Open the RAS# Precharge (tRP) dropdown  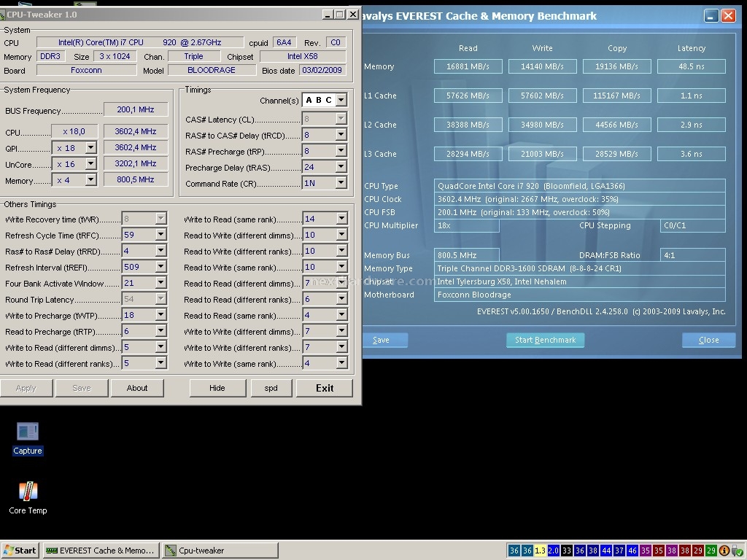coord(341,152)
